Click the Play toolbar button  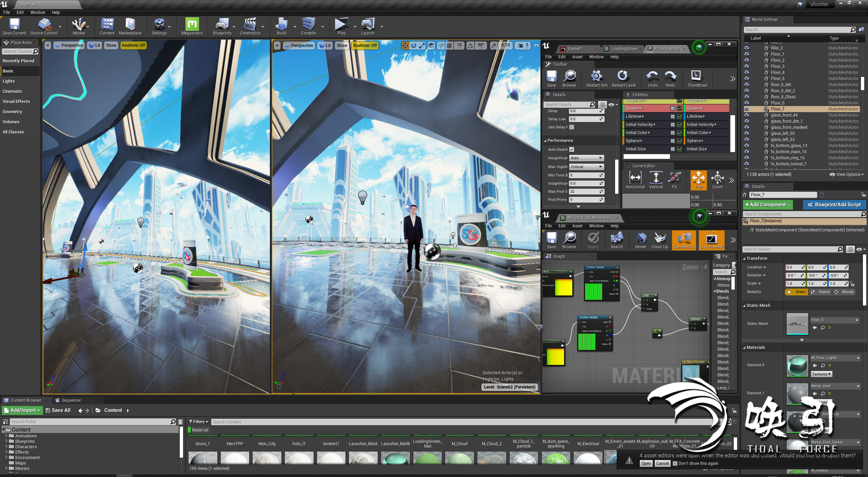[341, 26]
